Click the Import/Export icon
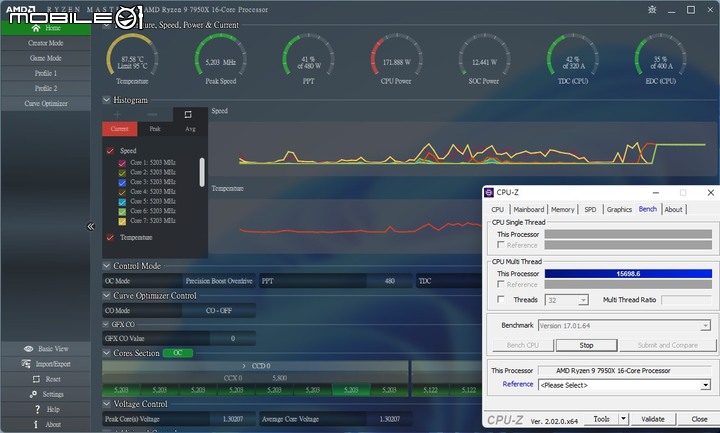The width and height of the screenshot is (720, 433). tap(26, 364)
